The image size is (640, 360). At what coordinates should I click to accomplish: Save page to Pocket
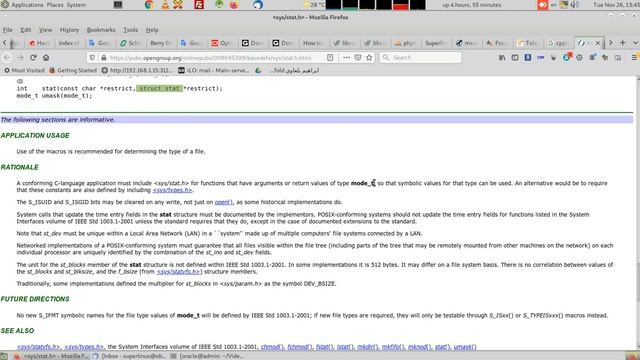pyautogui.click(x=358, y=58)
